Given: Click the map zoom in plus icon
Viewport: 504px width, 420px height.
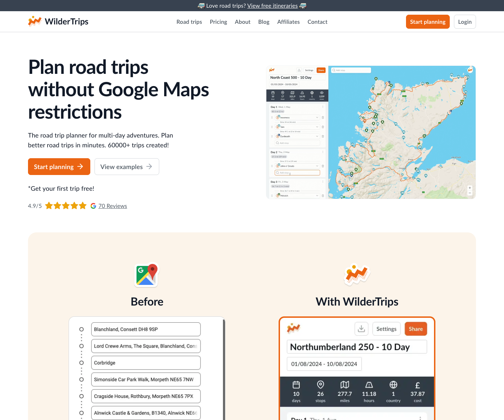Looking at the screenshot, I should [x=470, y=188].
